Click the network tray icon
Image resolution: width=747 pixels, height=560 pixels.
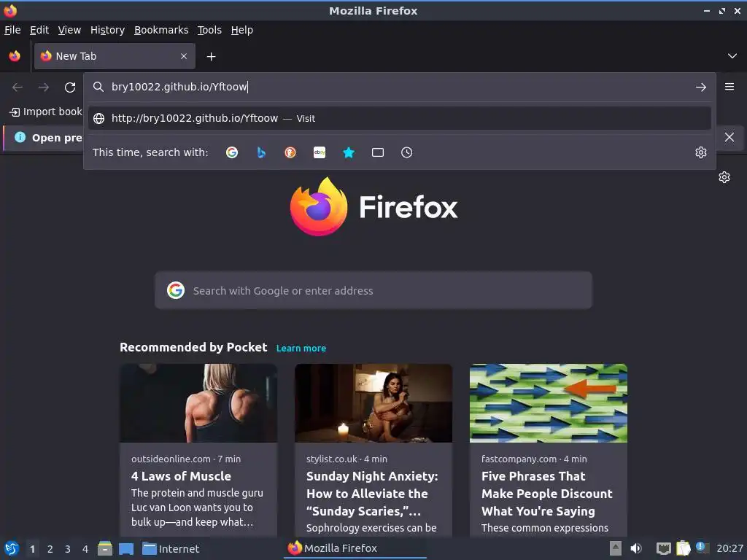click(663, 548)
